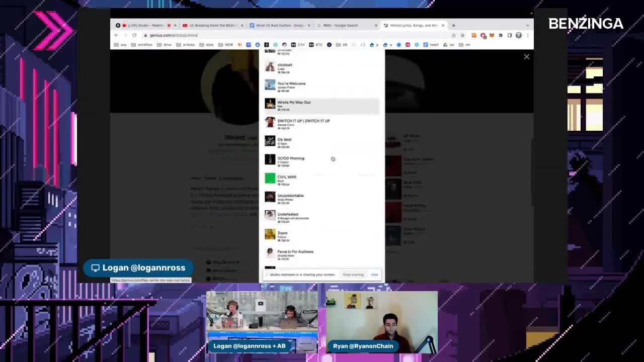Close the song list overlay with the X
This screenshot has height=362, width=644.
(526, 57)
